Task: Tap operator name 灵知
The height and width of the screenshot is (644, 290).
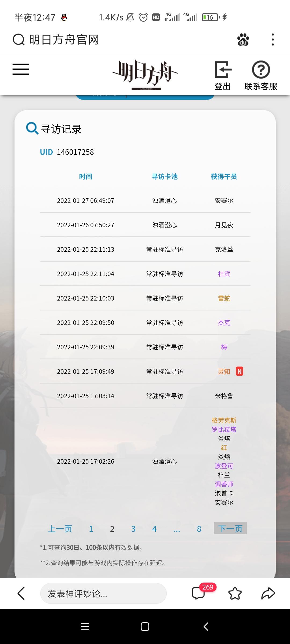Action: pos(224,372)
